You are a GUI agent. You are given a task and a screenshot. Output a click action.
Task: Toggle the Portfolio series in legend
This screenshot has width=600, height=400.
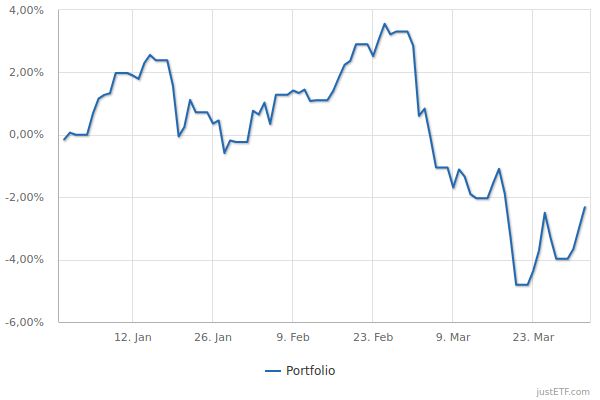(x=300, y=371)
